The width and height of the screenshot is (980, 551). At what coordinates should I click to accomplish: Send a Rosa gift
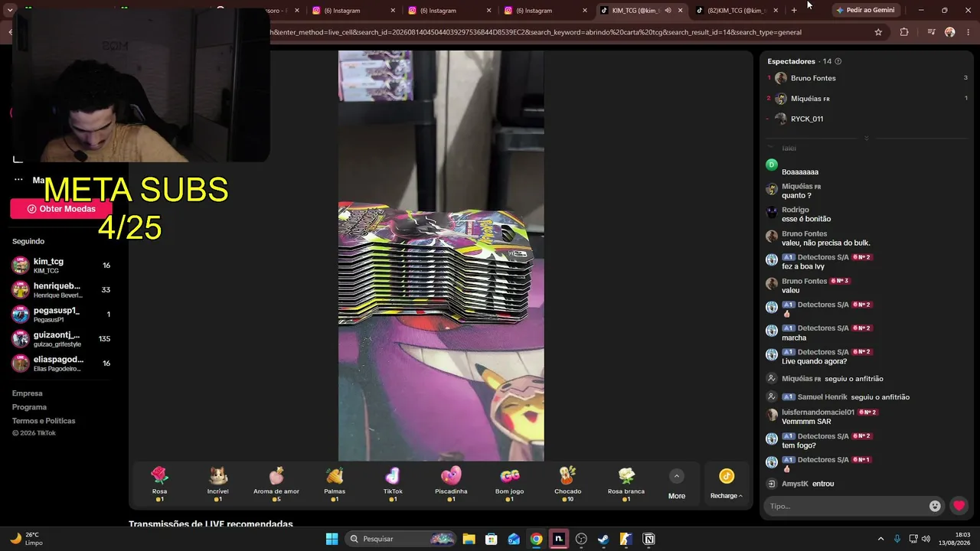point(159,484)
